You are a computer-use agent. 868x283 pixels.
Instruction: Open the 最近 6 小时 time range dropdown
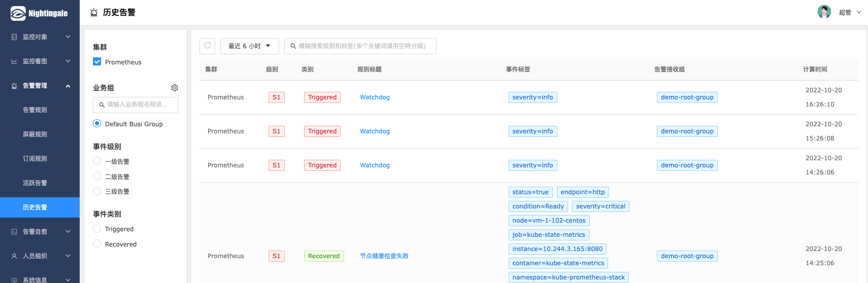click(x=249, y=46)
